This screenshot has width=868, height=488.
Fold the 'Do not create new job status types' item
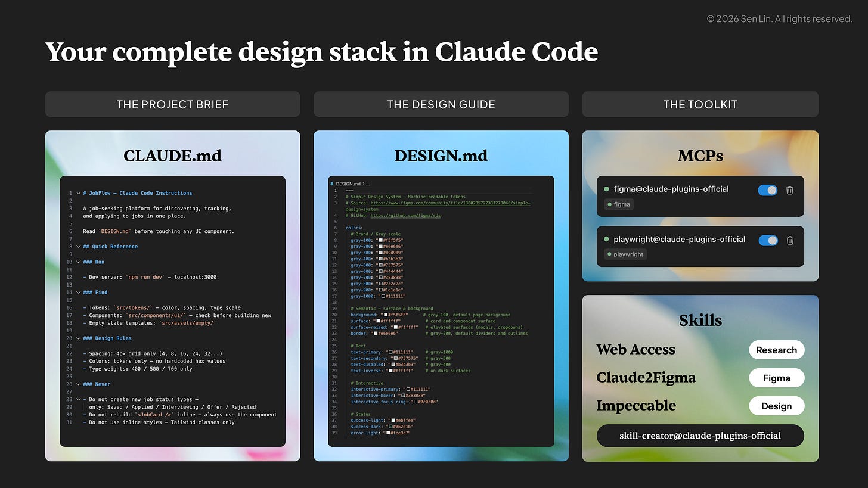[78, 399]
